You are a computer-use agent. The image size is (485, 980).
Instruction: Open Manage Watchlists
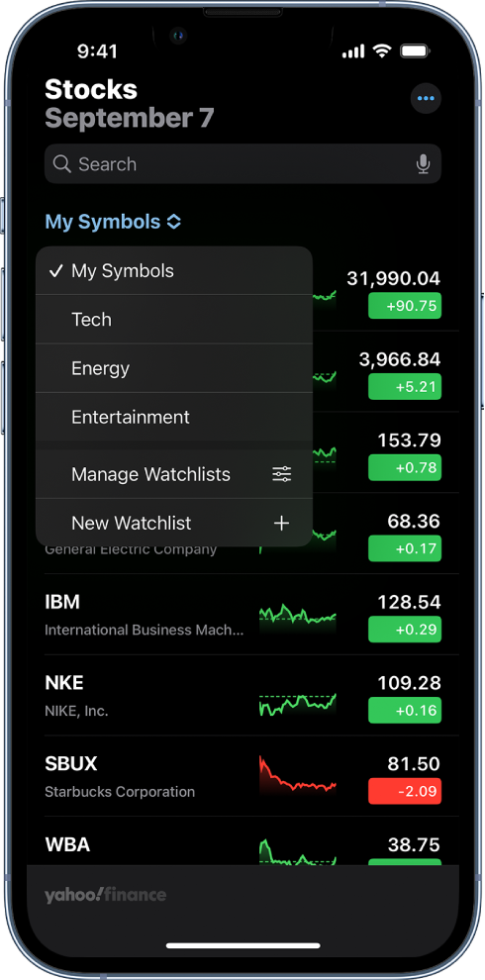point(174,474)
